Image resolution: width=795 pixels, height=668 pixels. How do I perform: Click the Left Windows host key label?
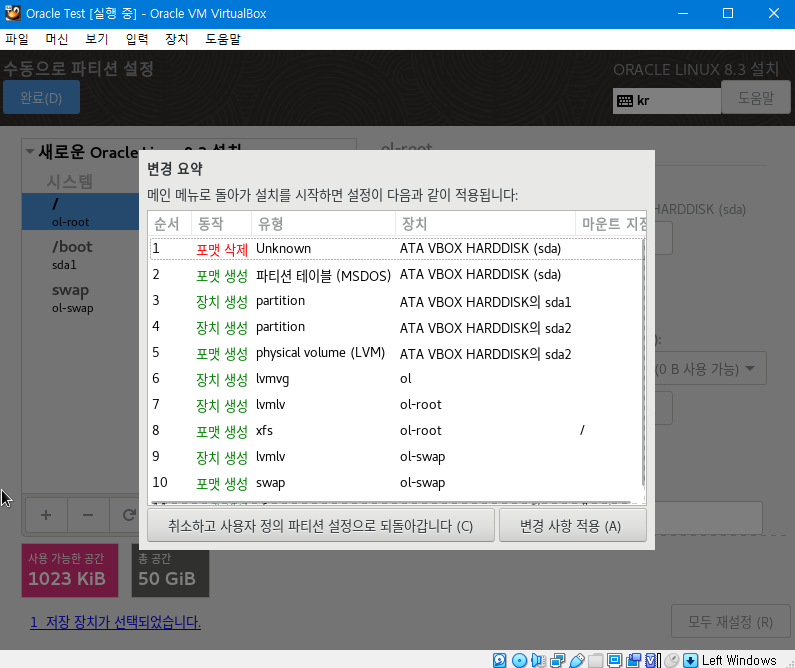click(739, 660)
